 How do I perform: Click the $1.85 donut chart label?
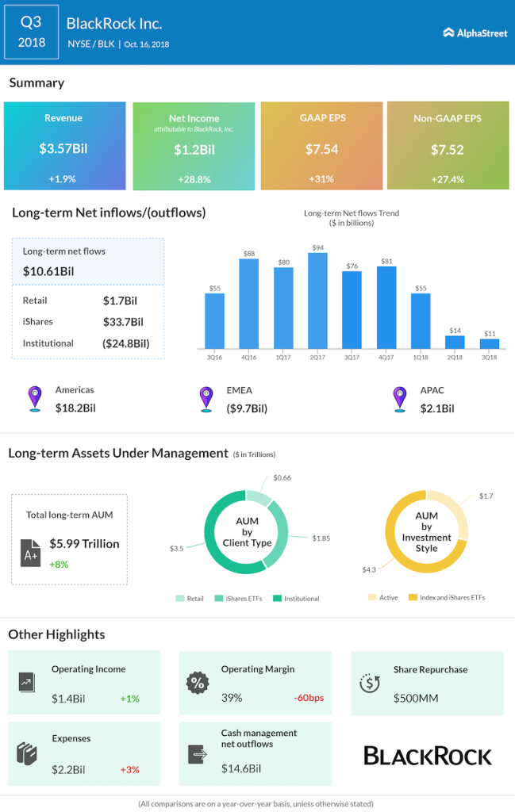tap(321, 538)
